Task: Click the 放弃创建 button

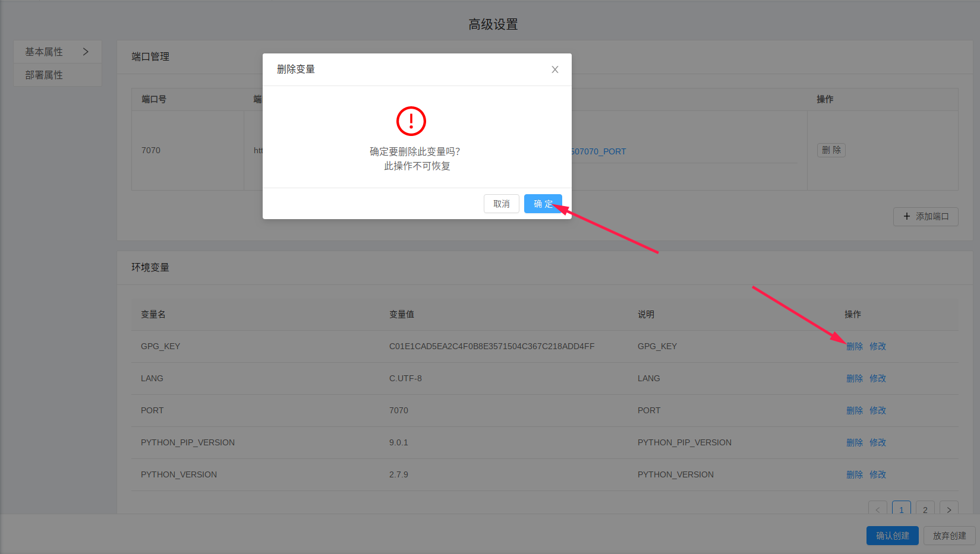Action: [x=950, y=536]
